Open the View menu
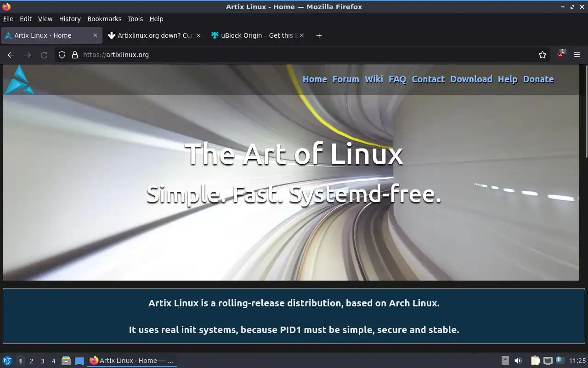This screenshot has height=368, width=588. click(45, 19)
